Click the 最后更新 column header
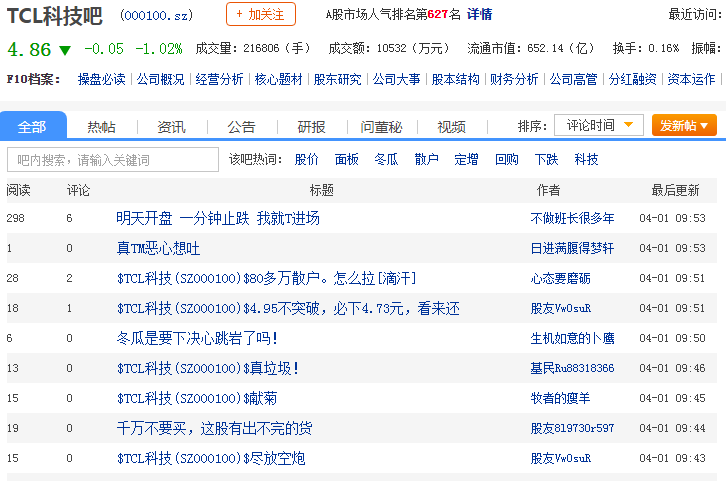The width and height of the screenshot is (726, 481). click(675, 190)
